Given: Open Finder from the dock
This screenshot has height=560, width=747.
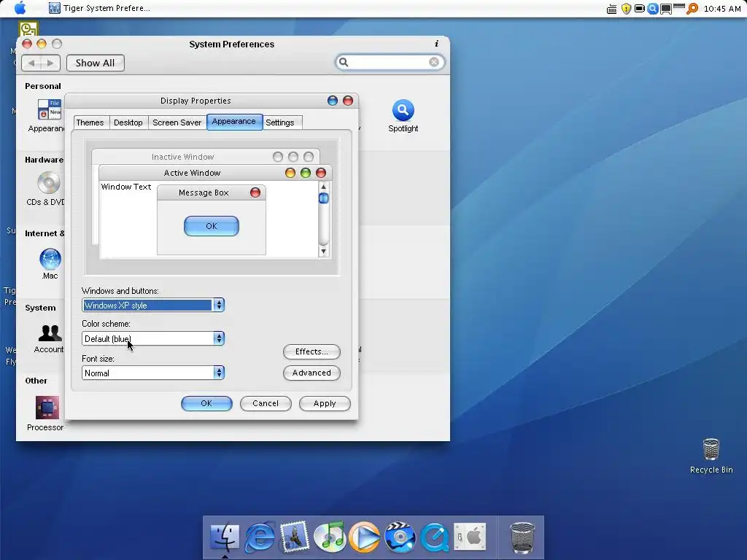Looking at the screenshot, I should (225, 537).
